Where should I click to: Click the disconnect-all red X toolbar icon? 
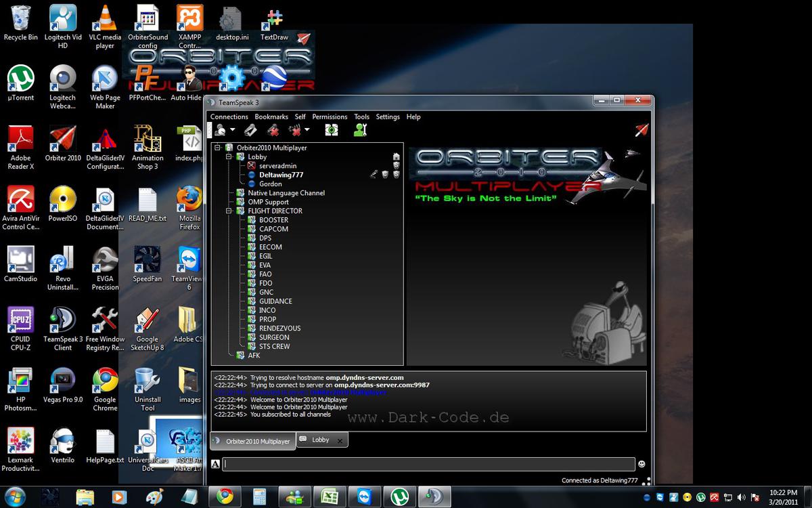click(x=295, y=130)
